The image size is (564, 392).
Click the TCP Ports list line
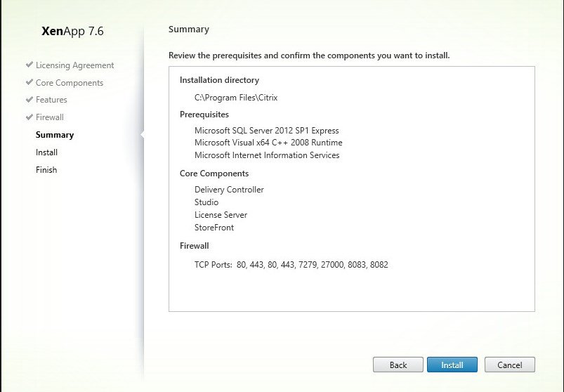tap(291, 265)
